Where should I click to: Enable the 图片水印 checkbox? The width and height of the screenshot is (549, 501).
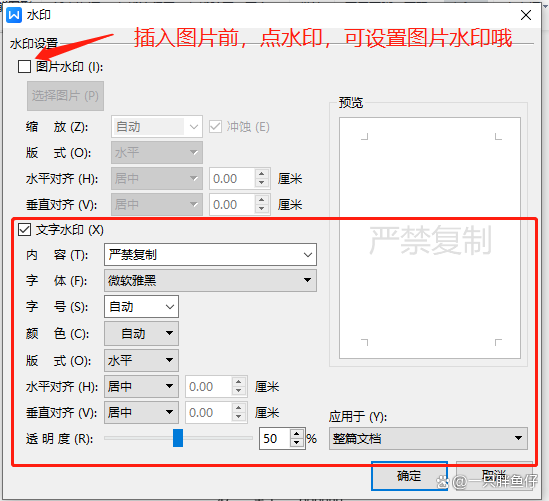(x=25, y=67)
